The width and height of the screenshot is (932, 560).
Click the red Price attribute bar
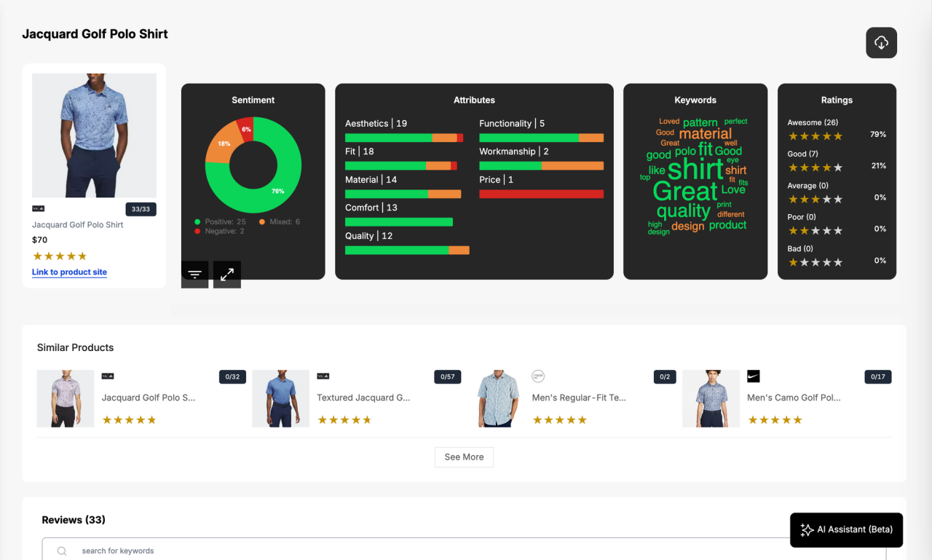click(541, 194)
